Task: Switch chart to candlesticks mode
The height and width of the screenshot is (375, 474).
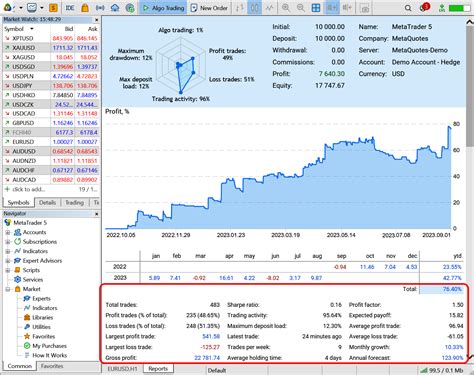Action: pyautogui.click(x=254, y=7)
